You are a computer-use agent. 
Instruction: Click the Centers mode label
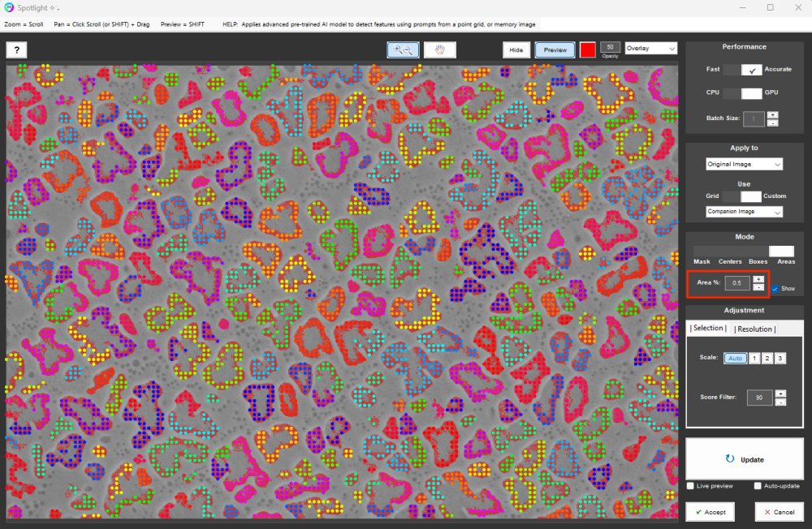pyautogui.click(x=730, y=262)
